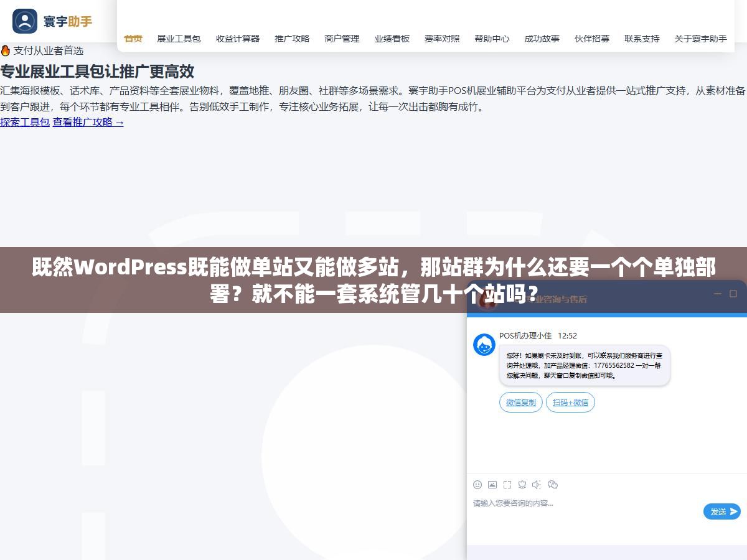Open 商户管理 navigation item
The width and height of the screenshot is (747, 560).
342,39
